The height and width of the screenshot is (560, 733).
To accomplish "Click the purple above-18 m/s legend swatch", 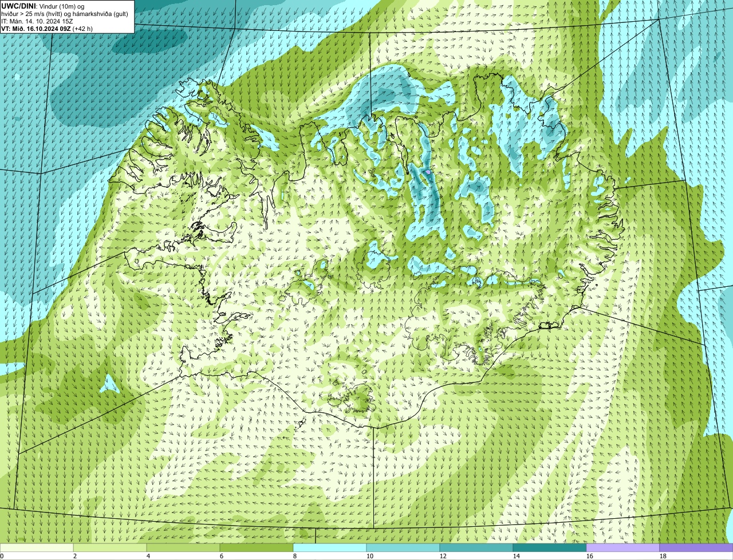I will point(696,548).
